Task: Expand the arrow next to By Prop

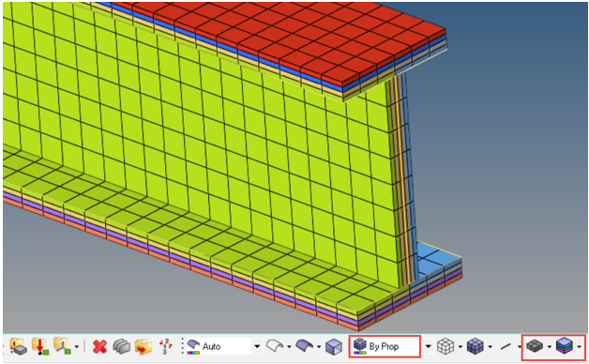Action: (x=429, y=346)
